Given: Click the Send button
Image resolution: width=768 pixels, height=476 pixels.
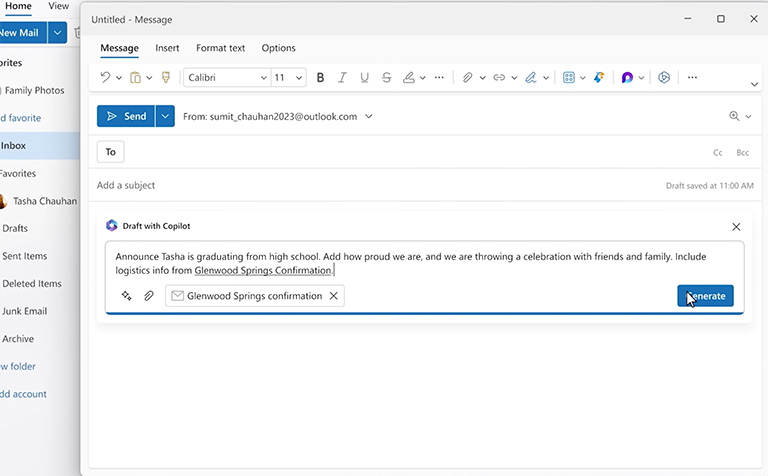Looking at the screenshot, I should (126, 116).
